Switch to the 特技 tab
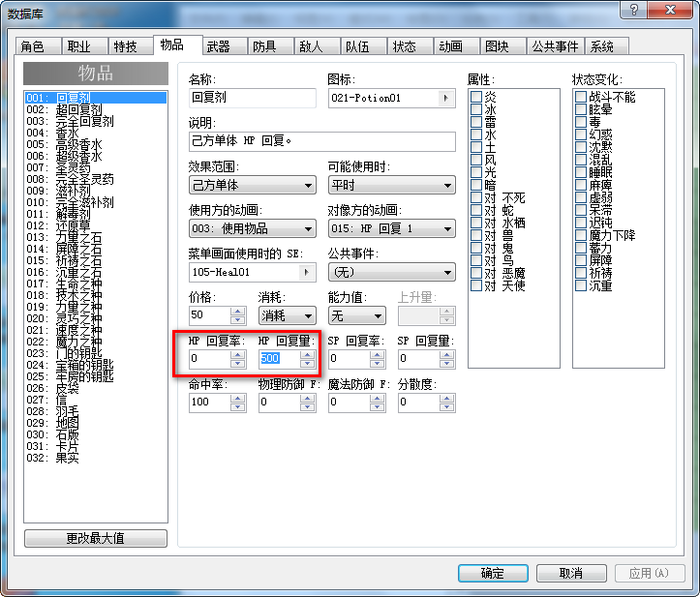The width and height of the screenshot is (700, 597). (131, 46)
